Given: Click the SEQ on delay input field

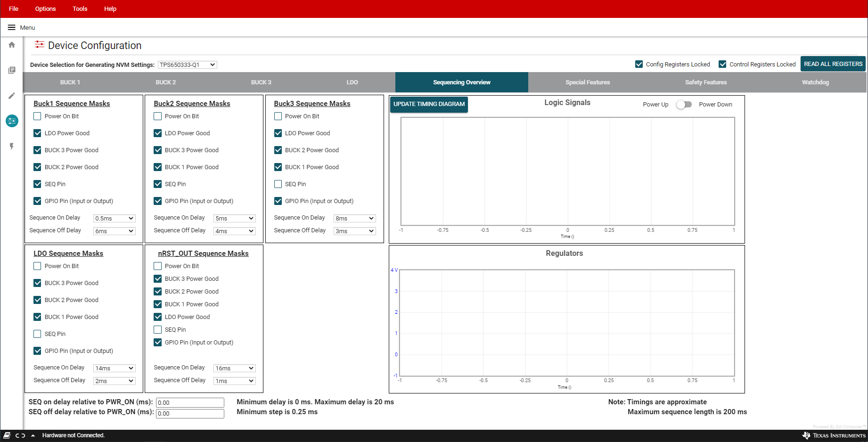Looking at the screenshot, I should (x=190, y=402).
